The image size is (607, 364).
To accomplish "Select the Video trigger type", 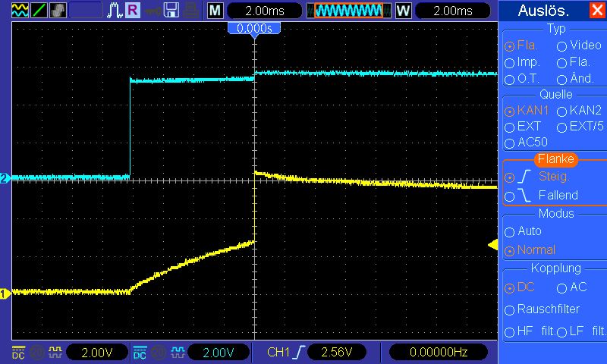I will coord(562,46).
